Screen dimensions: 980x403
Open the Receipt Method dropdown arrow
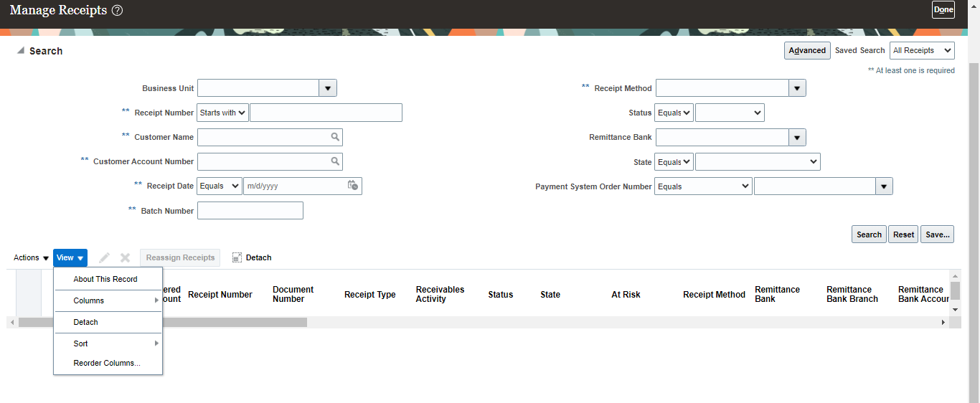click(797, 88)
